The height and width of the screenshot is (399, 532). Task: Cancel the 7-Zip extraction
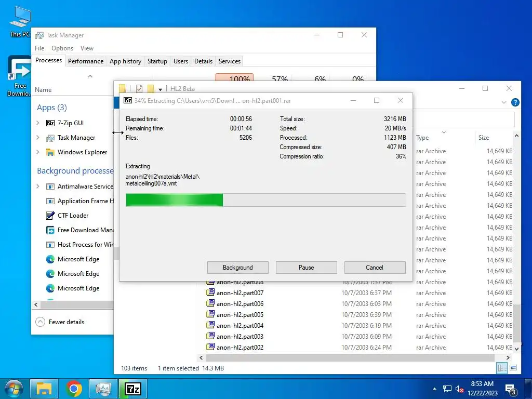pos(375,268)
